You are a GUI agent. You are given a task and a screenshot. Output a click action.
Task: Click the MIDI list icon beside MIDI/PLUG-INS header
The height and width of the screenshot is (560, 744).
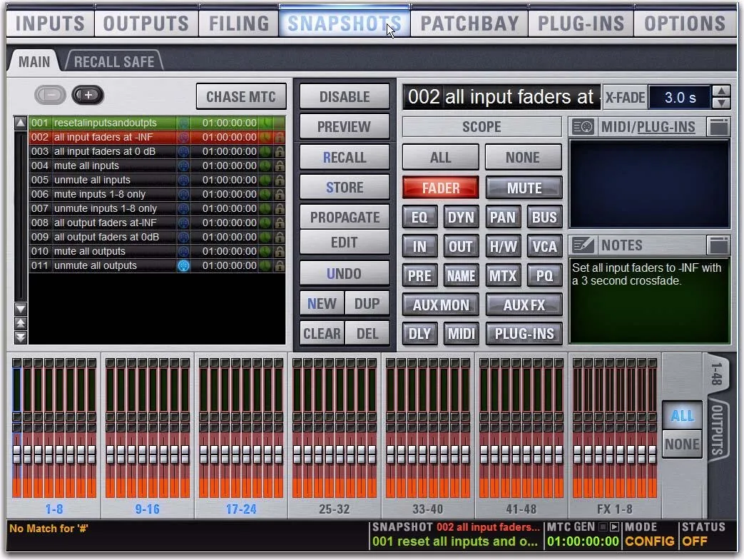(582, 127)
